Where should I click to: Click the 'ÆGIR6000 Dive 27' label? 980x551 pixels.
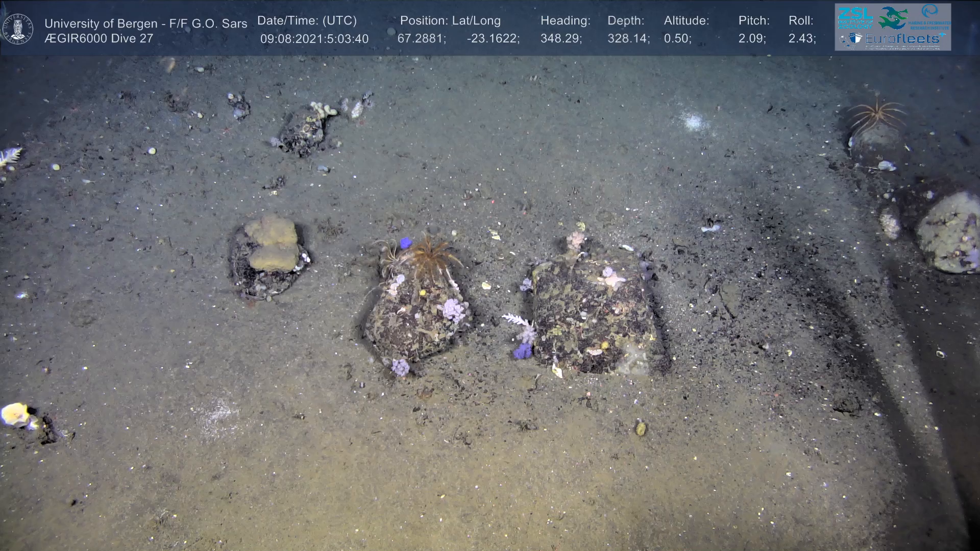pos(99,39)
